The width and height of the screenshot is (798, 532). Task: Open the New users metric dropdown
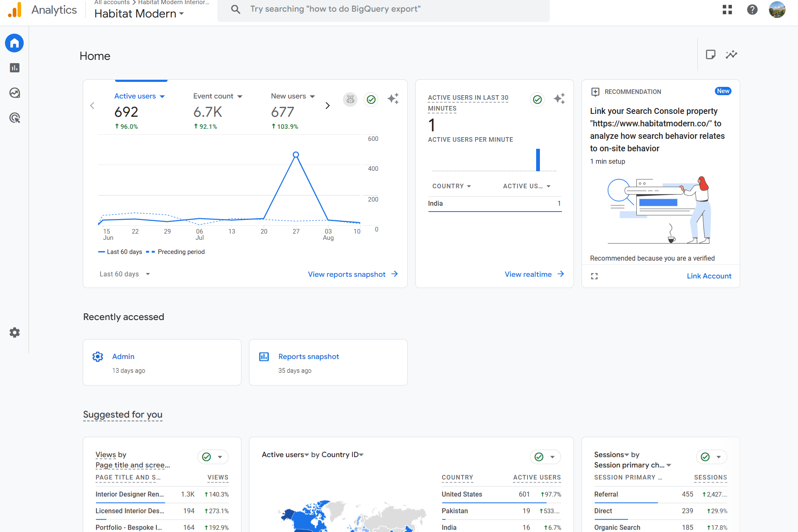293,96
